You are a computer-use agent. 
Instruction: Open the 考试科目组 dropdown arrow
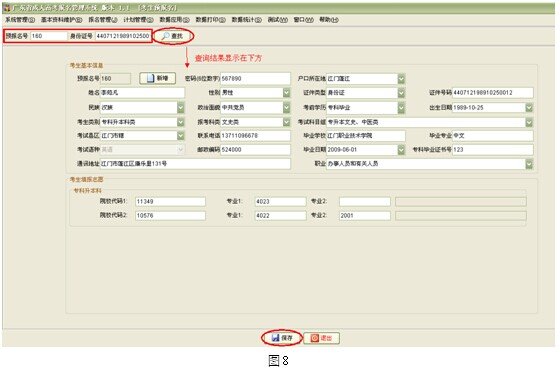(x=529, y=122)
